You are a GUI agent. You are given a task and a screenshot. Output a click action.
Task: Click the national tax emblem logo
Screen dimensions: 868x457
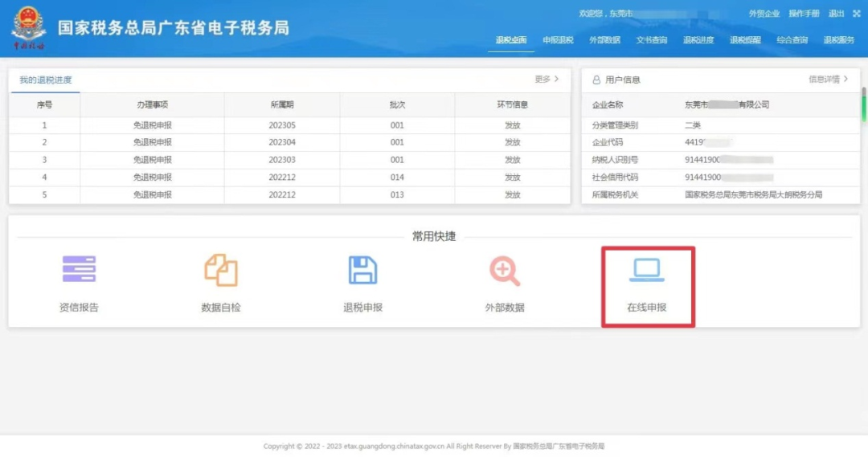point(28,27)
